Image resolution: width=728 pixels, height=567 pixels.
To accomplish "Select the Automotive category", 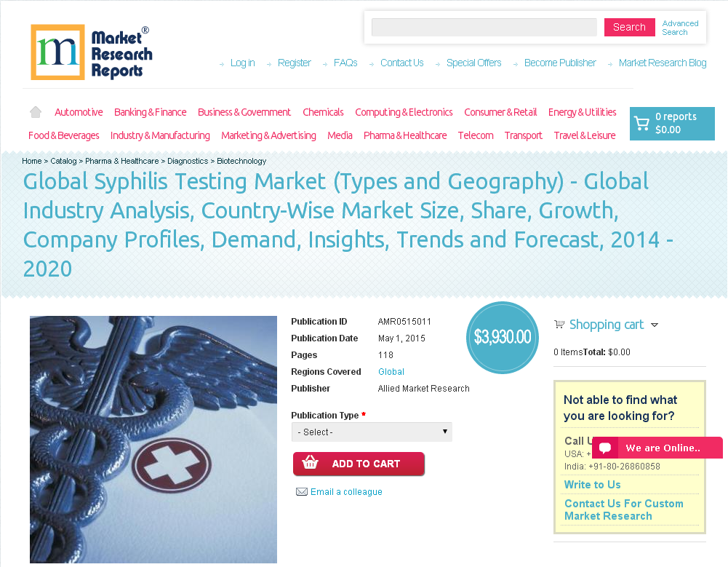I will [x=78, y=112].
